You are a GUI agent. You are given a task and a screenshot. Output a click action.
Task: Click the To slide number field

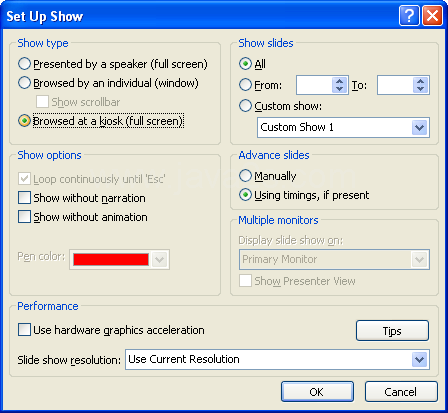395,85
